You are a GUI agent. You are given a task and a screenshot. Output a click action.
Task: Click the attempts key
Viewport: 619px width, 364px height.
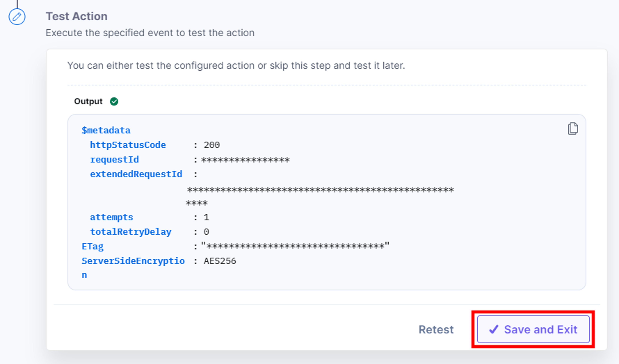(x=112, y=217)
